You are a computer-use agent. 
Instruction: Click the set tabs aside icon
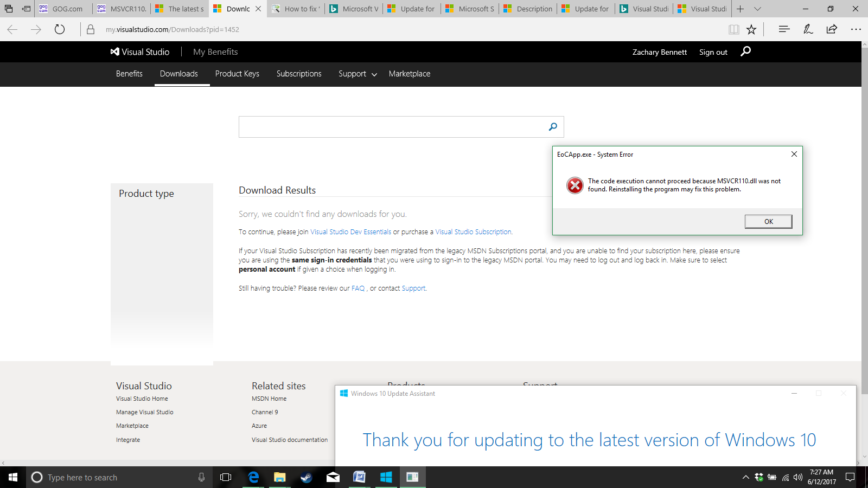(x=26, y=9)
